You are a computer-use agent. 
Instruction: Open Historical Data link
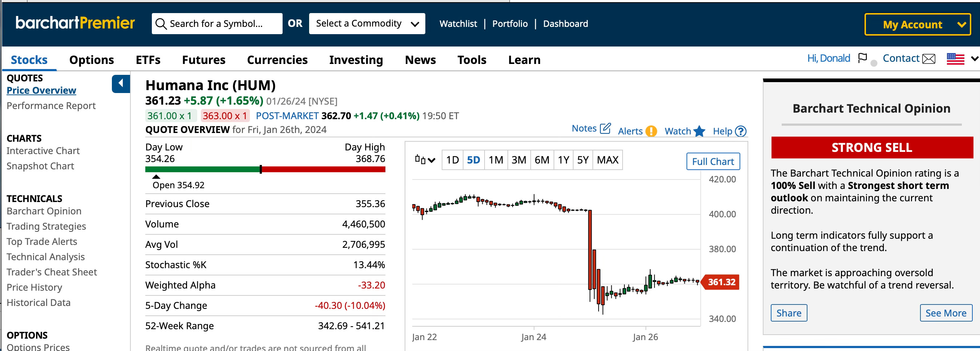click(39, 302)
